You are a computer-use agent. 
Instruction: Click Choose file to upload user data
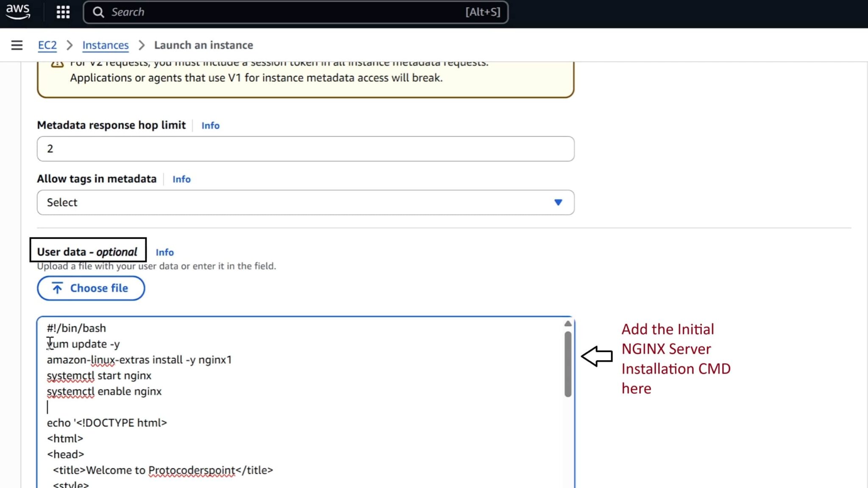tap(90, 288)
